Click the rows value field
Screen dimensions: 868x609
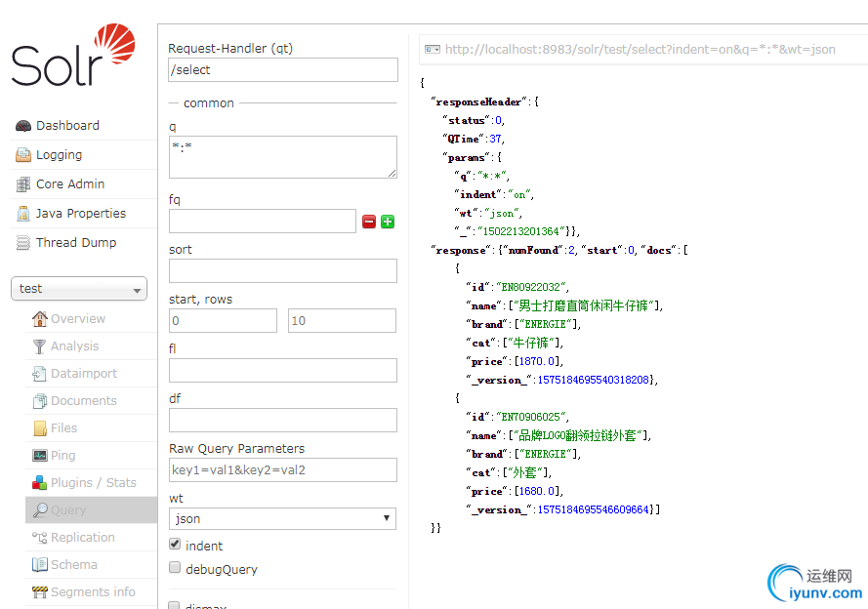[342, 321]
